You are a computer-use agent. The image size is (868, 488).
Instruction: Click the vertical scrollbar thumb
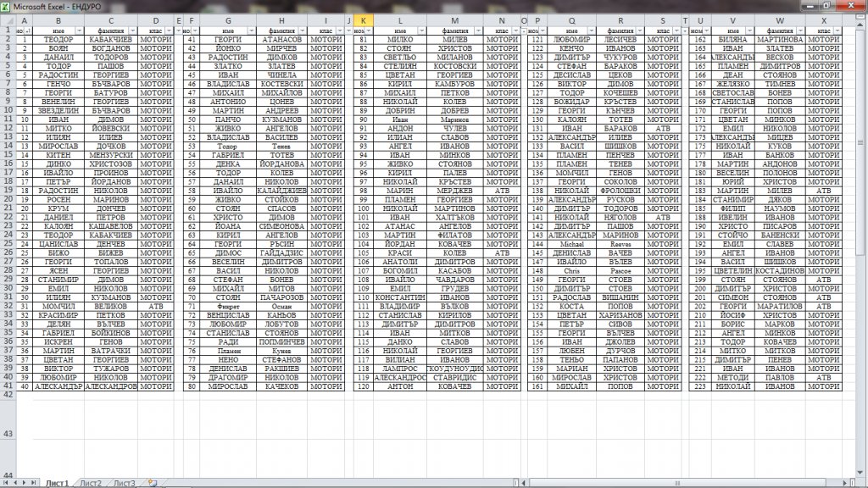860,142
